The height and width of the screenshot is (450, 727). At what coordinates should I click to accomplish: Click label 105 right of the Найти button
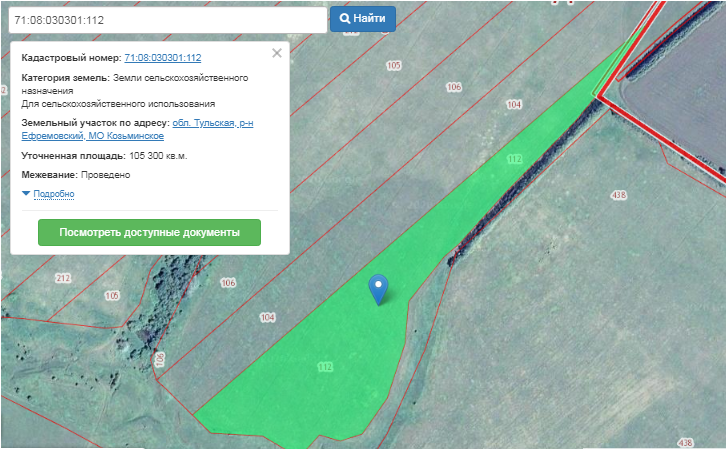[x=393, y=65]
